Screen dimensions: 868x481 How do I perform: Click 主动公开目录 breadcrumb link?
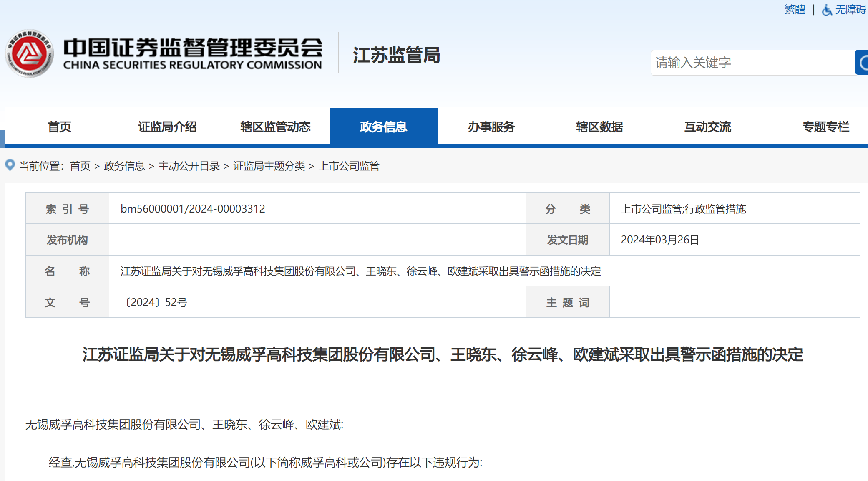click(189, 166)
